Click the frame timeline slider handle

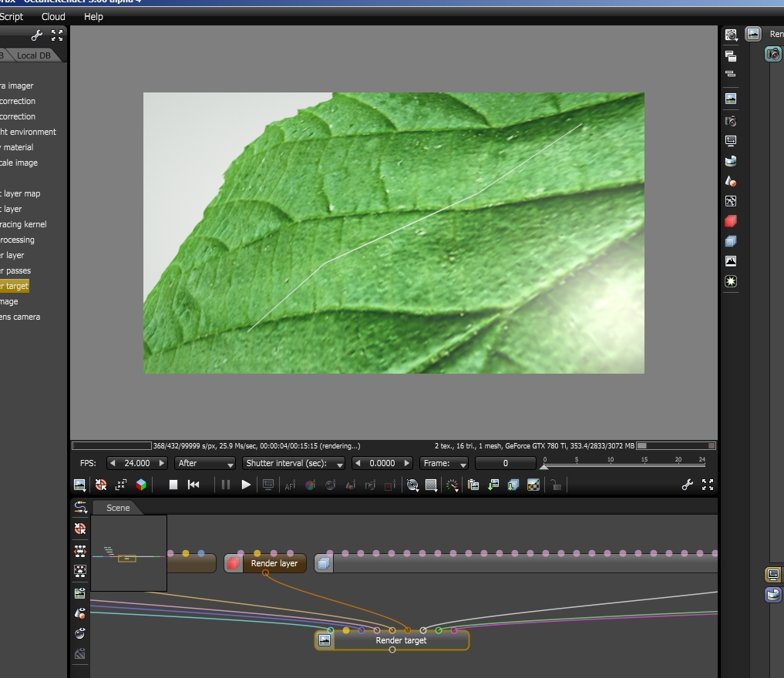[543, 467]
